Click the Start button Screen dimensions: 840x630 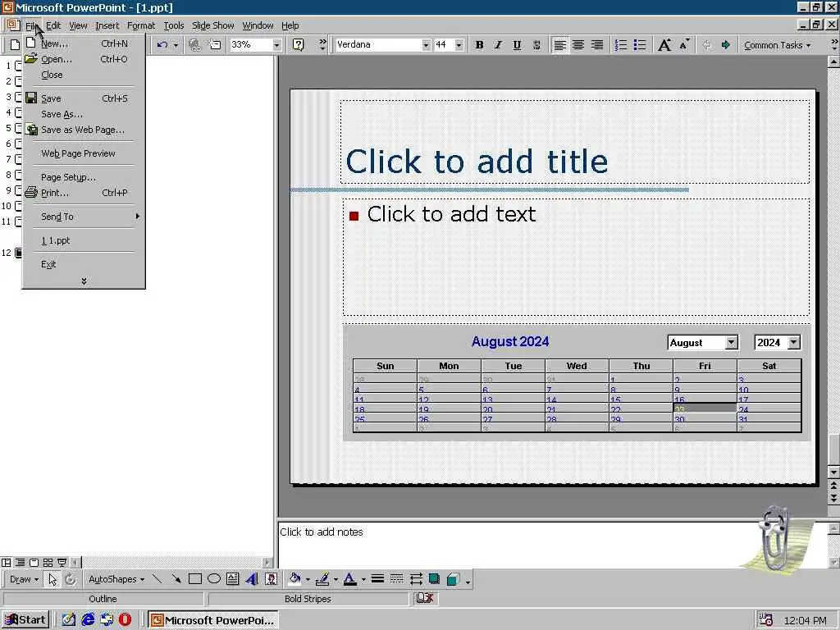pos(25,620)
